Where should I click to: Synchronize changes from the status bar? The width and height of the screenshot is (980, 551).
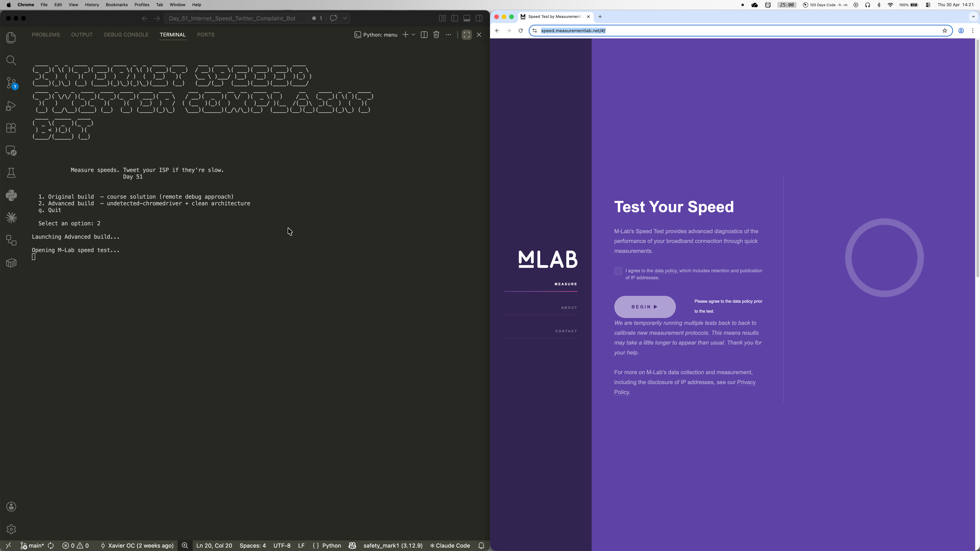[51, 545]
